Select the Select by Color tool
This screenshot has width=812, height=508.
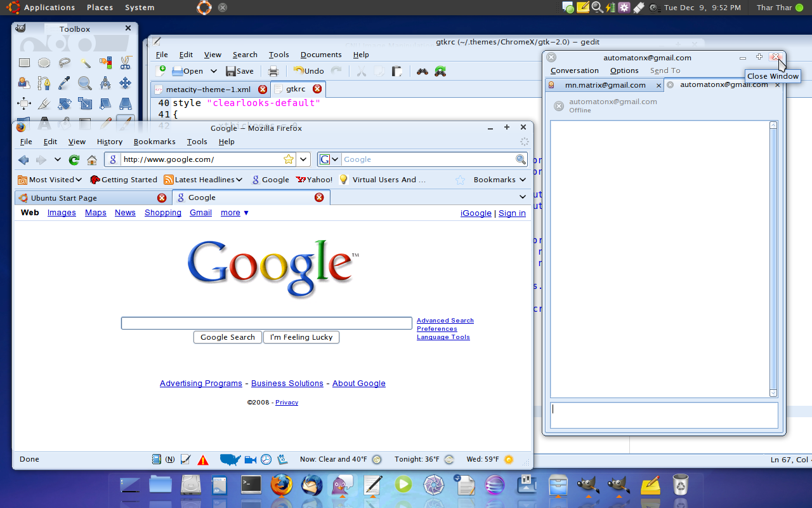tap(105, 63)
